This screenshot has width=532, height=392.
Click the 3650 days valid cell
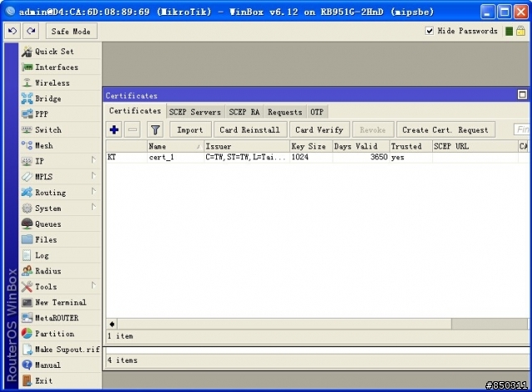pos(361,157)
